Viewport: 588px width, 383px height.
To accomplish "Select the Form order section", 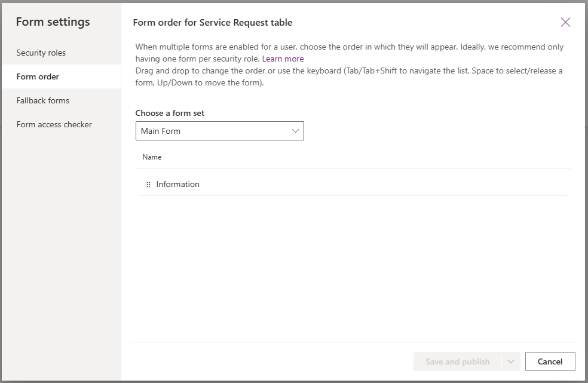I will [38, 76].
